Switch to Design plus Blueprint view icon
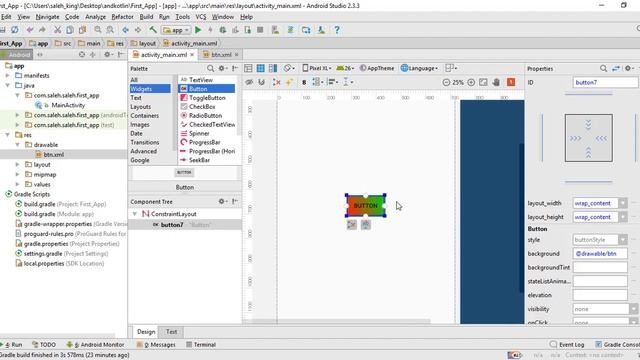This screenshot has height=360, width=640. click(x=273, y=68)
